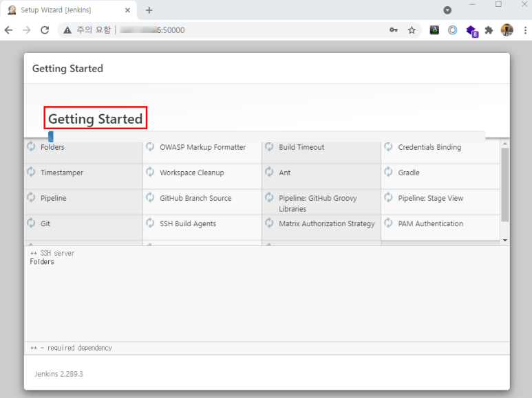Click the Build Timeout label
This screenshot has width=532, height=398.
301,147
